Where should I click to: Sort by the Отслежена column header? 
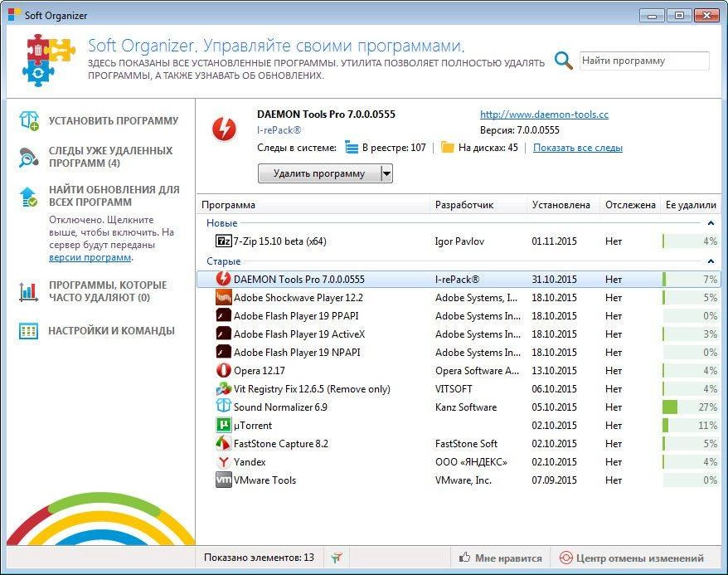coord(630,205)
